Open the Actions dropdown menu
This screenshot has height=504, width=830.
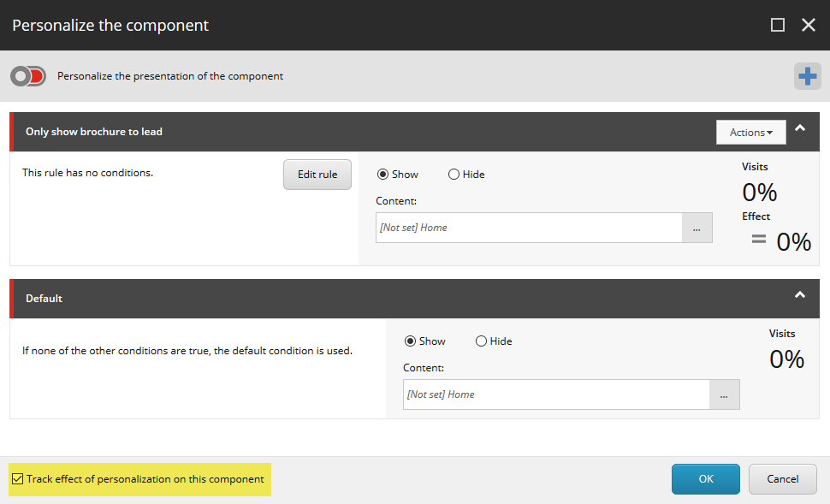(750, 132)
